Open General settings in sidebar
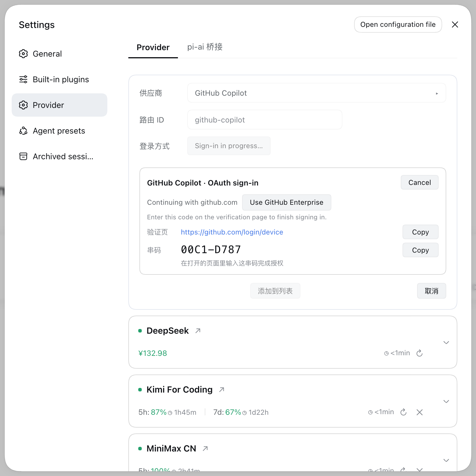 [60, 54]
